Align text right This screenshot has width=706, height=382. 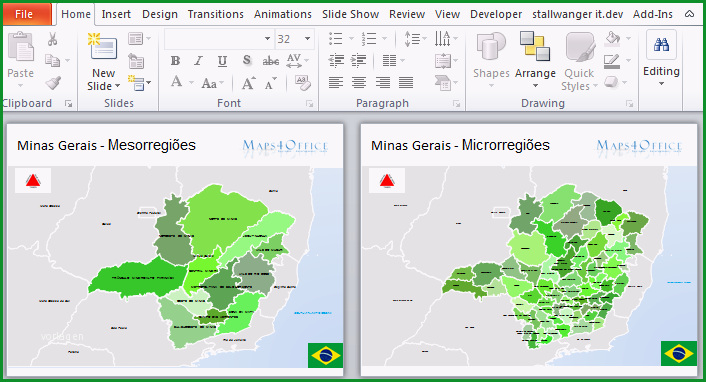pos(383,82)
